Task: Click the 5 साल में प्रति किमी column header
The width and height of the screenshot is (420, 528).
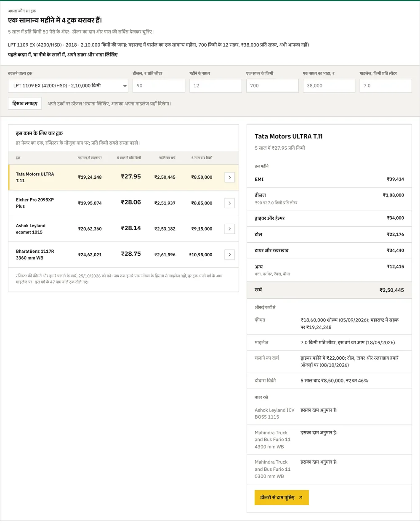Action: click(x=129, y=158)
